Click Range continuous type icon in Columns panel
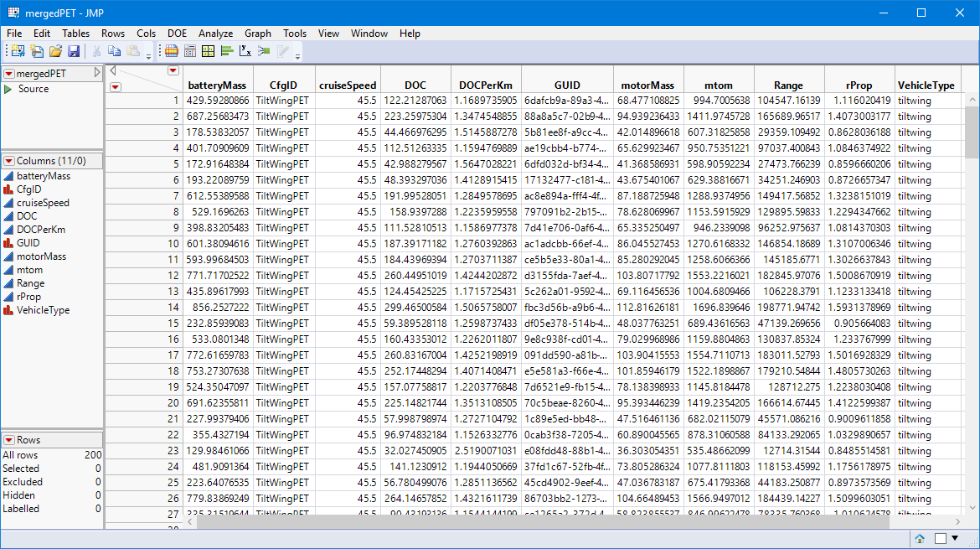Viewport: 980px width, 549px height. (8, 283)
